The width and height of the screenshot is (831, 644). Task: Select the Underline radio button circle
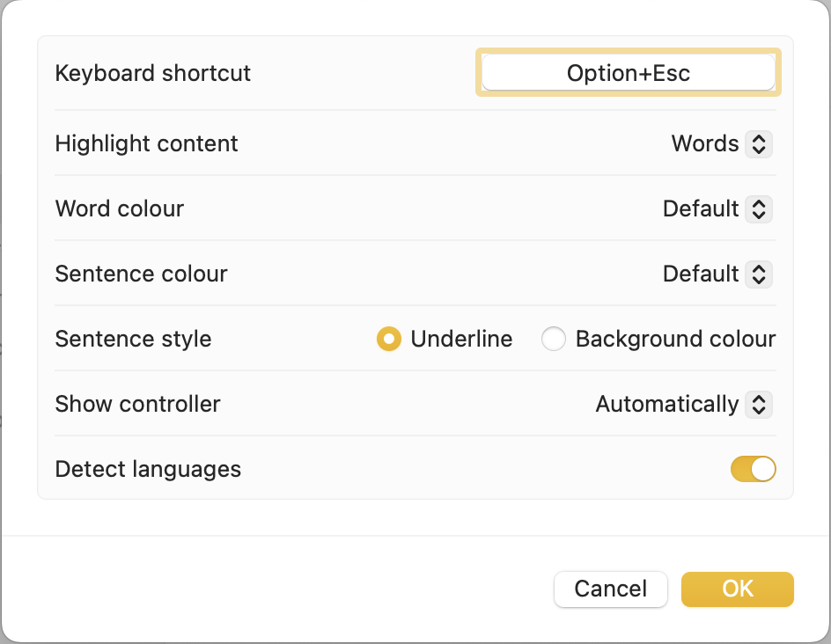pyautogui.click(x=389, y=340)
